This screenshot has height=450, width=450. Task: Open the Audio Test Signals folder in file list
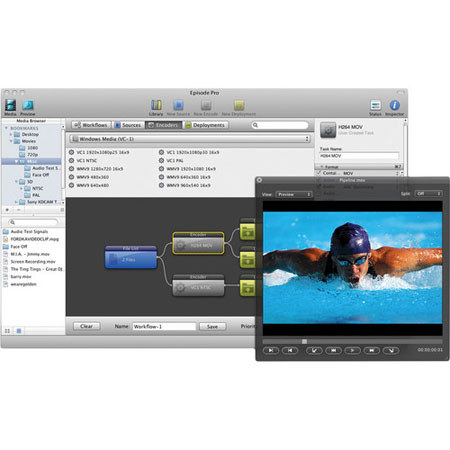(x=25, y=231)
